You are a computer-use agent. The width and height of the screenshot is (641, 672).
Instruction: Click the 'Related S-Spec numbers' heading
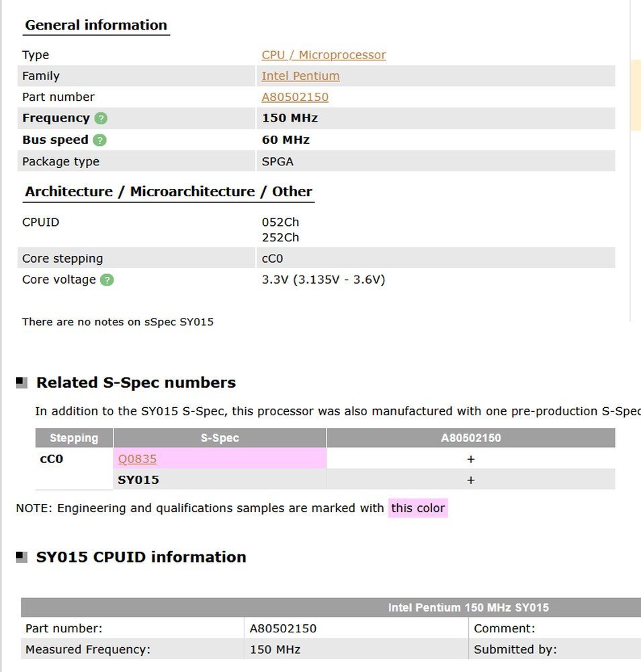tap(136, 382)
